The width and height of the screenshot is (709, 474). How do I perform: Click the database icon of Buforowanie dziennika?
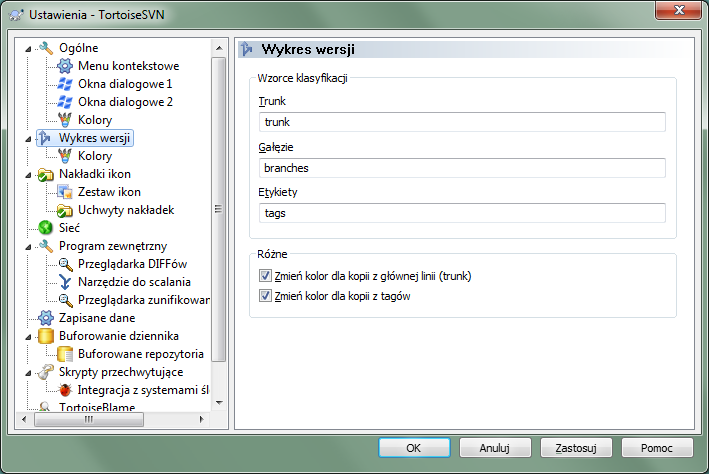46,336
